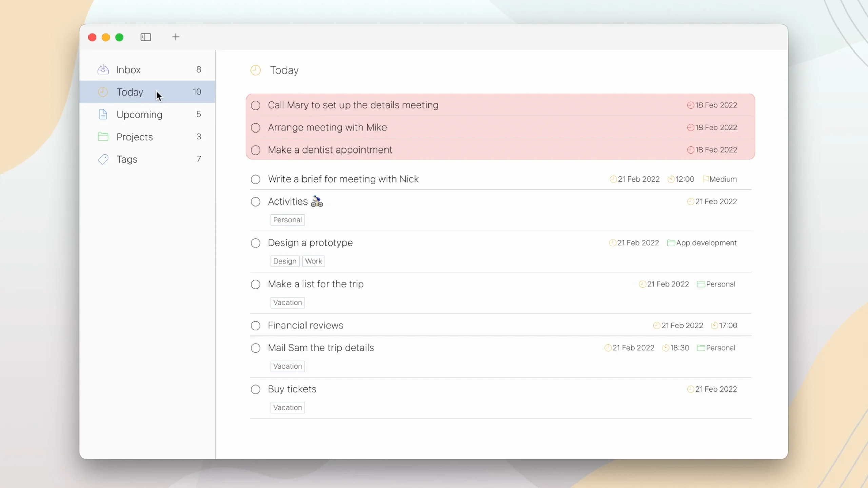Click the Inbox tray icon
This screenshot has height=488, width=868.
click(103, 69)
